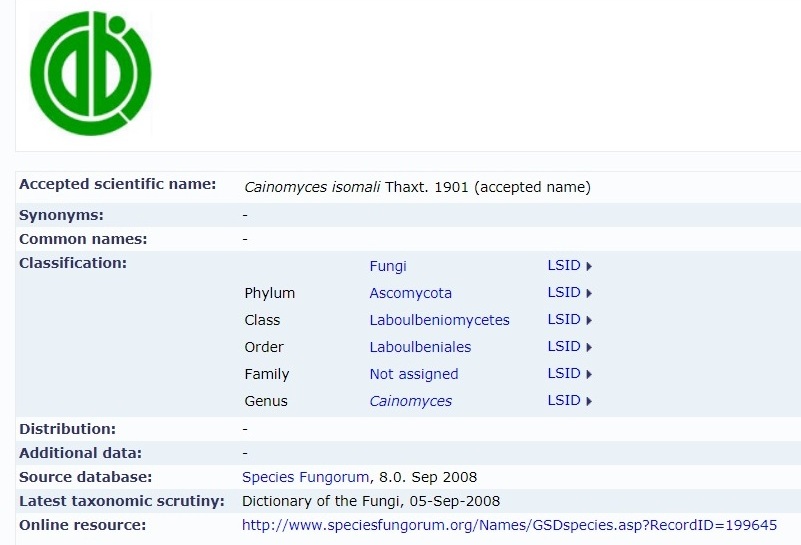Image resolution: width=801 pixels, height=545 pixels.
Task: Open the Cainomyces genus link
Action: [x=410, y=401]
